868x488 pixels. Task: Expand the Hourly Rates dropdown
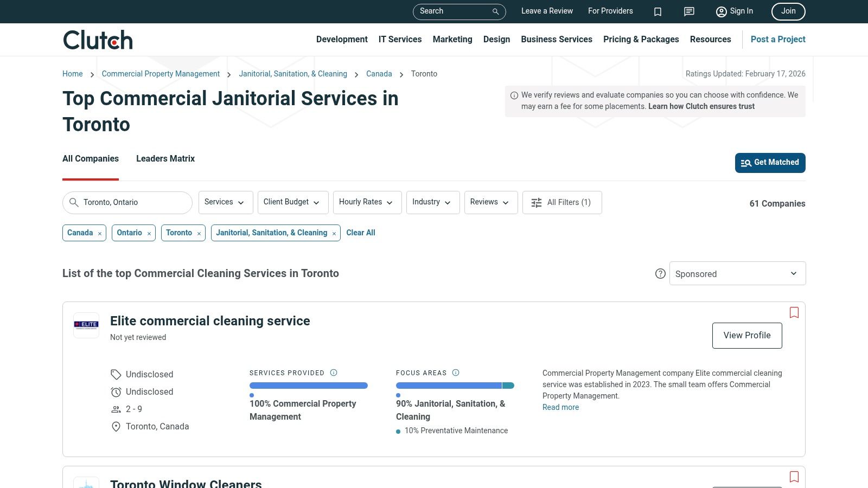[367, 202]
